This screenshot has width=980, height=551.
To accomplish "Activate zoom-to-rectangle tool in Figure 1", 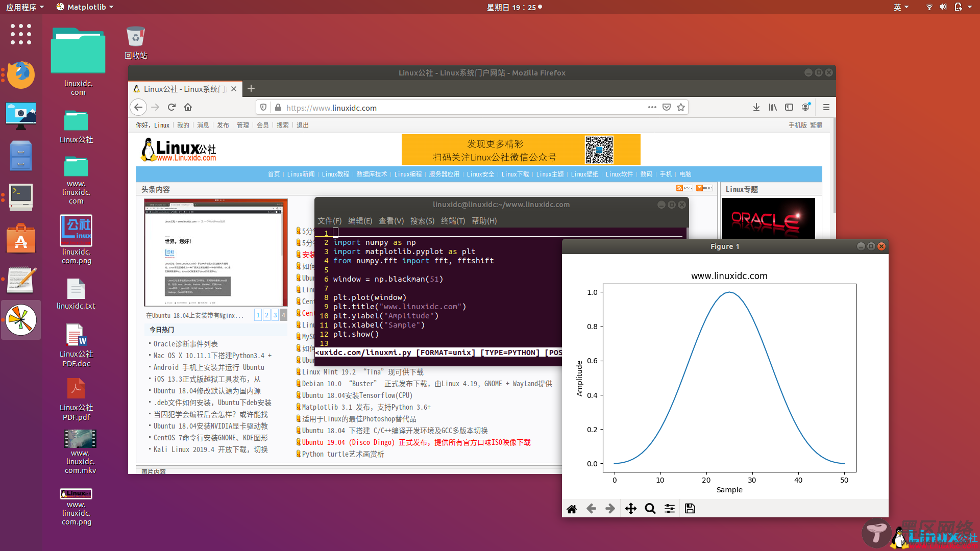I will 650,509.
